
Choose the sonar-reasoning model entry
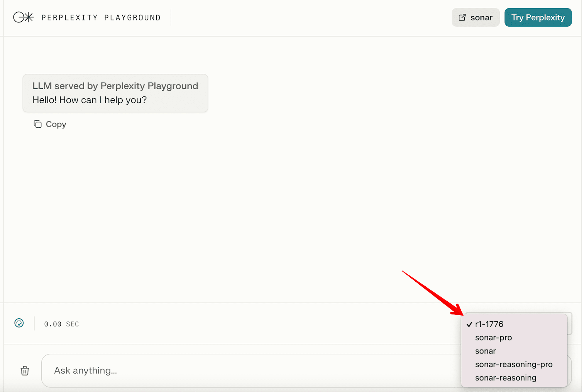(x=505, y=378)
